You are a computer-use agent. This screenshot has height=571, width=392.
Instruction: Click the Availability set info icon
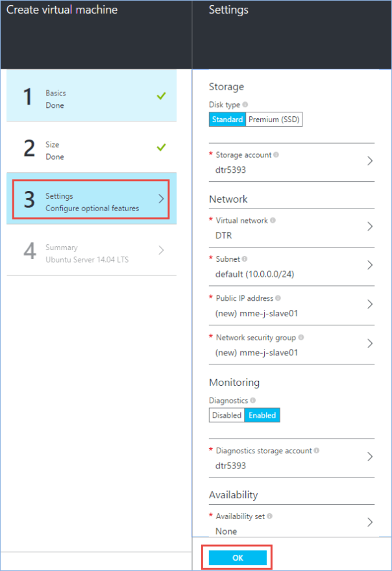269,516
